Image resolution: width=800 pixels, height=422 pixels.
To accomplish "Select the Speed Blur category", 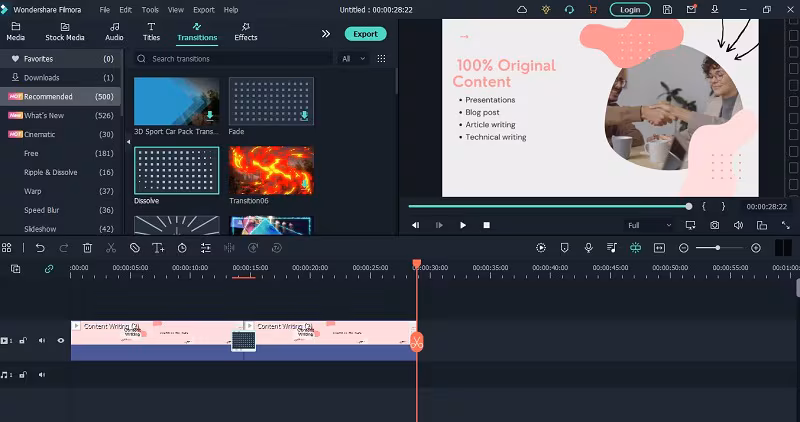I will pos(61,210).
